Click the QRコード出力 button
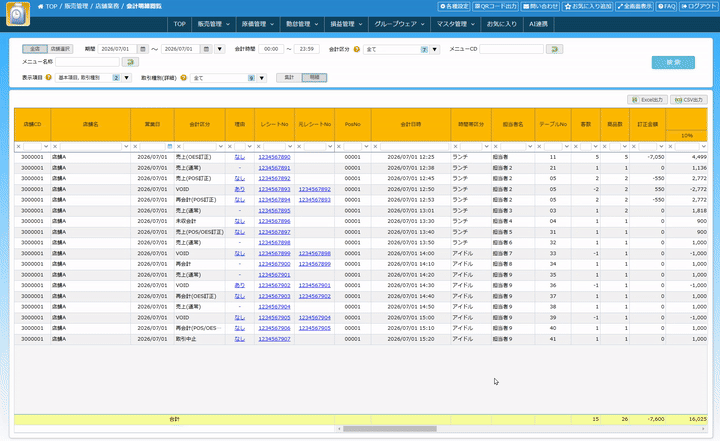Image resolution: width=720 pixels, height=441 pixels. point(495,6)
